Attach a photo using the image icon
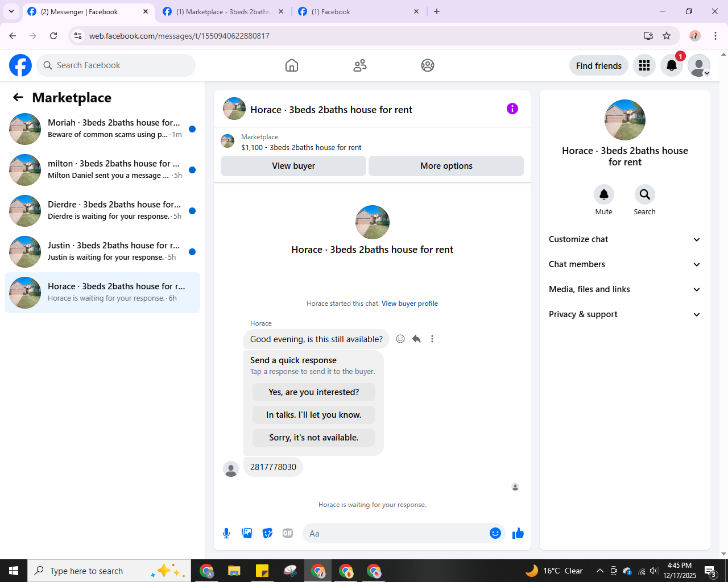 click(247, 533)
